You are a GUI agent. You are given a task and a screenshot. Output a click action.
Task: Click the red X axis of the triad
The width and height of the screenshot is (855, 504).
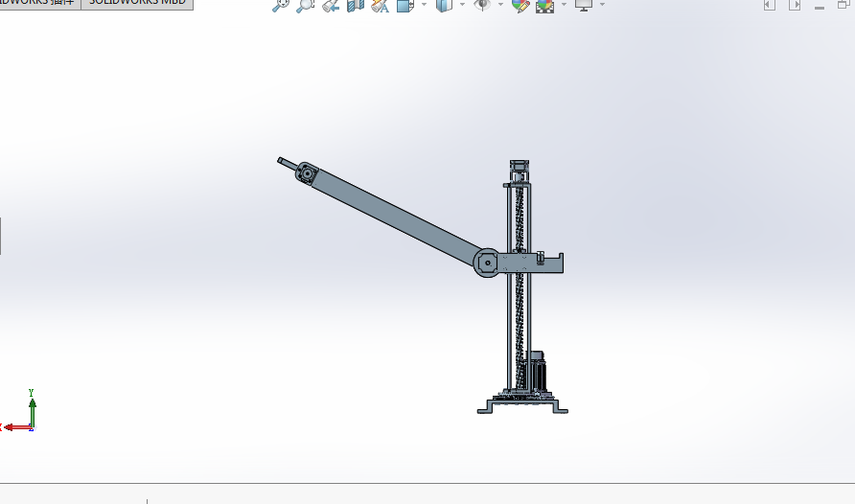point(17,427)
